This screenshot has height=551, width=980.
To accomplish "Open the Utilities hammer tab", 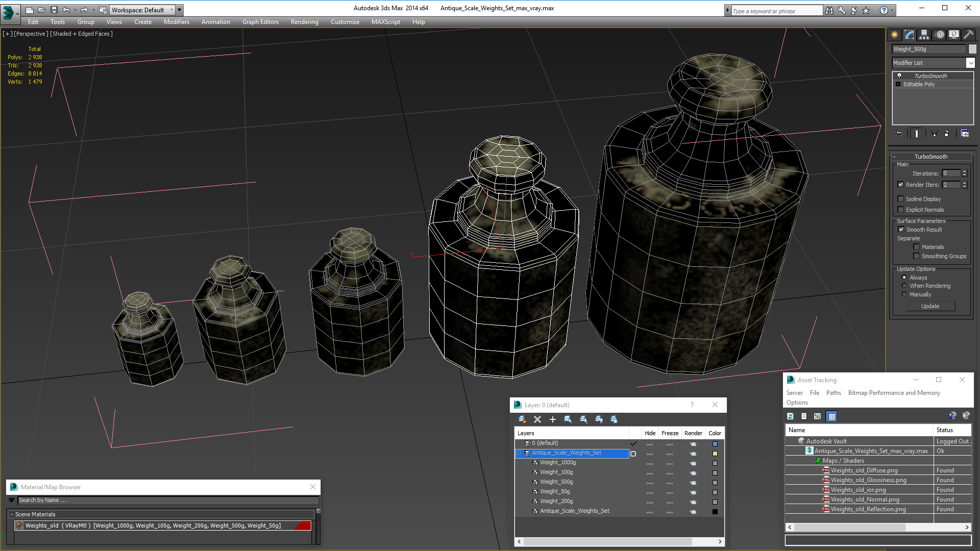I will click(968, 34).
